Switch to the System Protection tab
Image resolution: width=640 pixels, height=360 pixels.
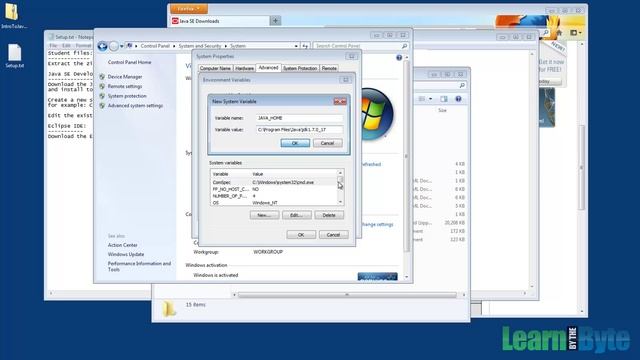pos(300,68)
